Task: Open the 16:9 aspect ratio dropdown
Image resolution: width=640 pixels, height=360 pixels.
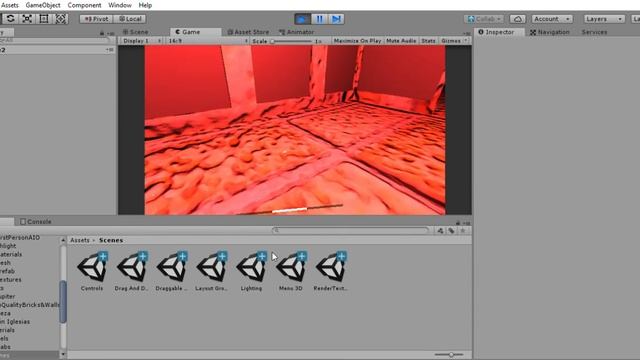Action: point(207,41)
